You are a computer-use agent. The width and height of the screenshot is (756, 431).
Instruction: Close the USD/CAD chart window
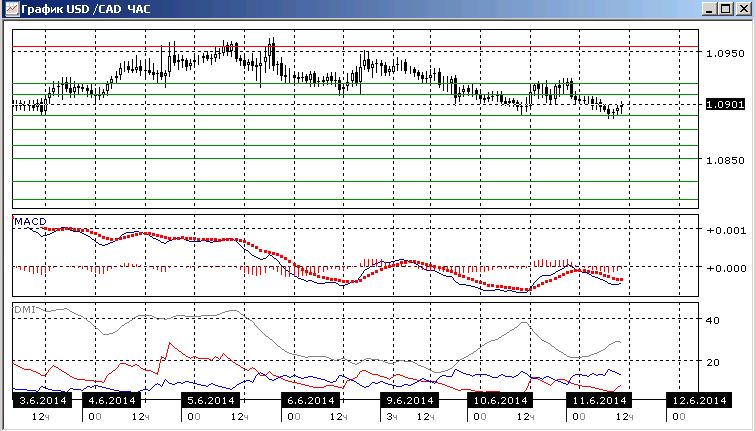(x=743, y=9)
